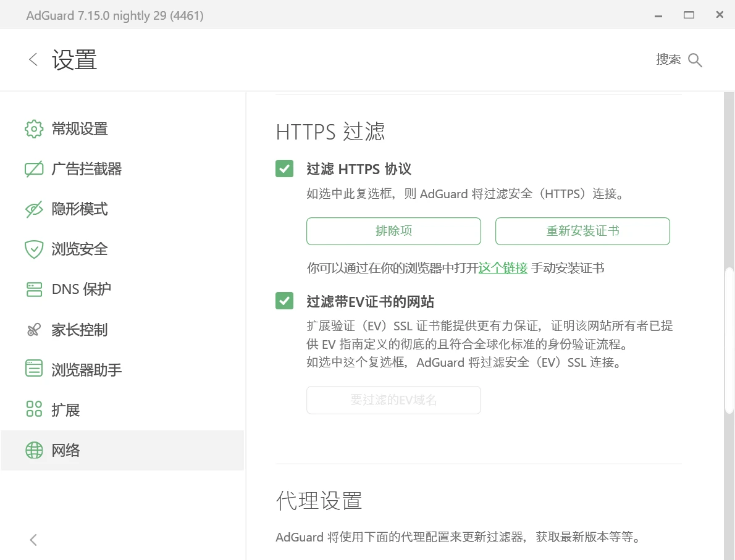Image resolution: width=735 pixels, height=560 pixels.
Task: Uncheck the 过滤 HTTPS 协议 checkbox
Action: [x=285, y=169]
